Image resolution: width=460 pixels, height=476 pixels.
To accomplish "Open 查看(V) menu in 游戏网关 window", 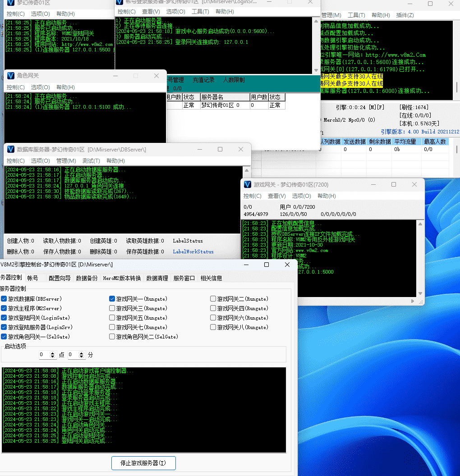I will click(276, 196).
